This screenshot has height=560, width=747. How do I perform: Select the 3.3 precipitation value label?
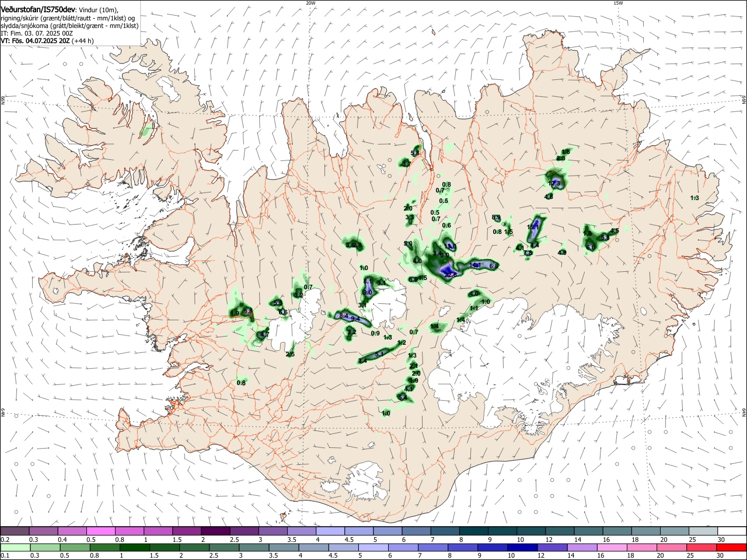pos(410,218)
